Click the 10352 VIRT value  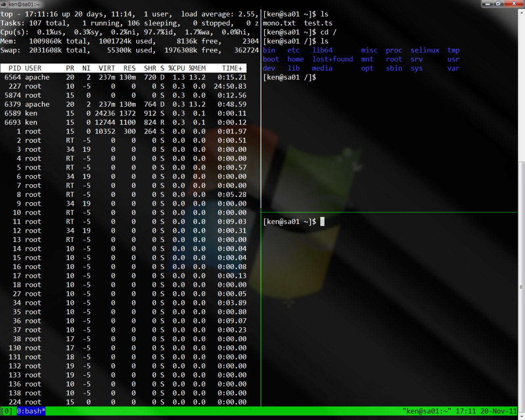pos(105,131)
